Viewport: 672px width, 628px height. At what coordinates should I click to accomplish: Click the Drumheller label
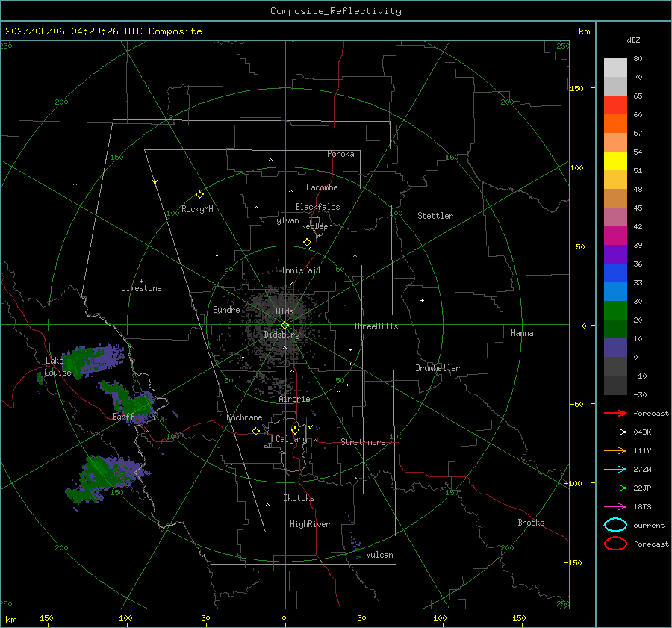438,368
